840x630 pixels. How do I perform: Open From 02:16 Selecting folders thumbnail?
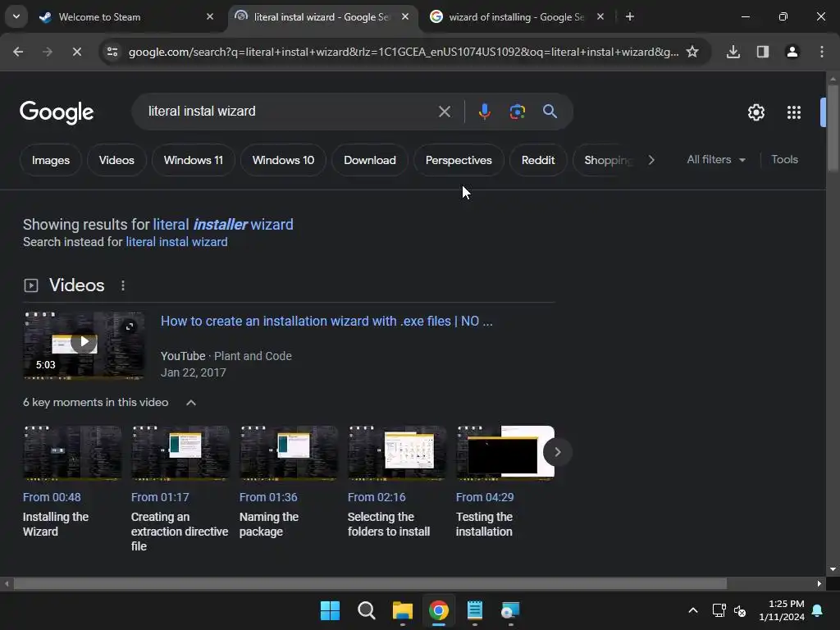pyautogui.click(x=397, y=453)
